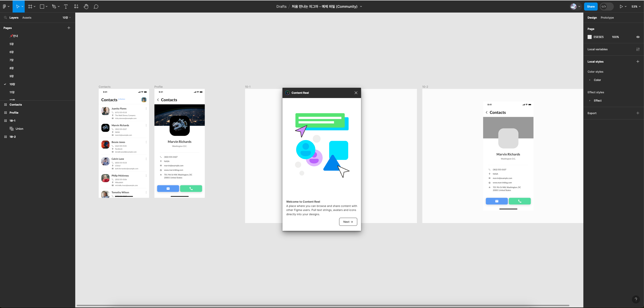
Task: Add a new local style
Action: coord(638,62)
